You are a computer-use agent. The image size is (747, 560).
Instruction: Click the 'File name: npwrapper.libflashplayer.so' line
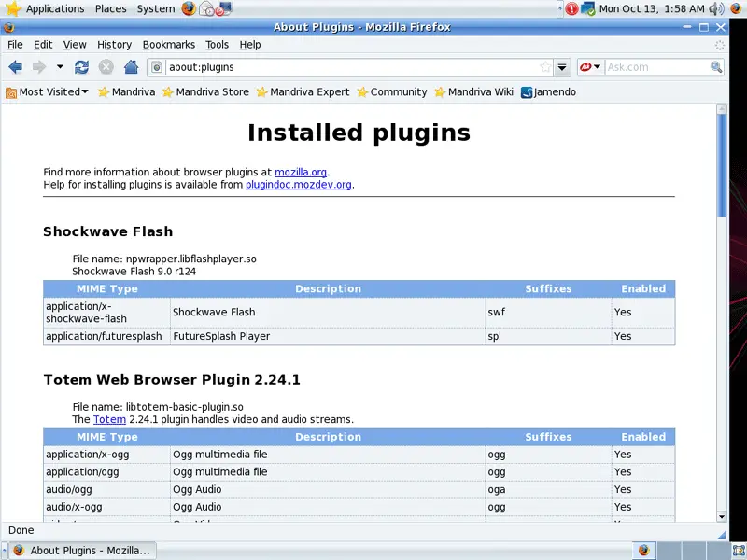tap(164, 259)
